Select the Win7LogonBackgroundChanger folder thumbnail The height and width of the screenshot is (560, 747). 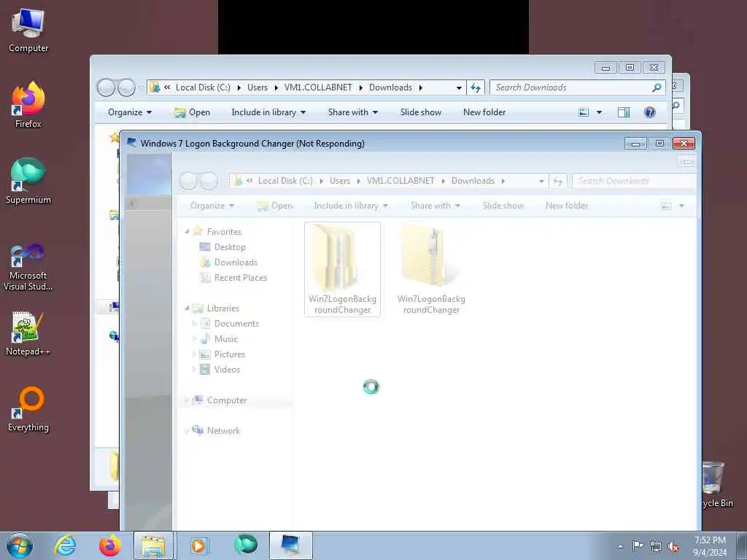point(342,269)
